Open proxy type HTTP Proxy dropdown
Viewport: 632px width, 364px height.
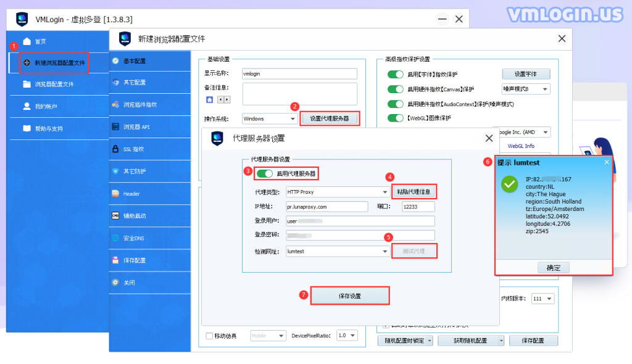(x=338, y=192)
